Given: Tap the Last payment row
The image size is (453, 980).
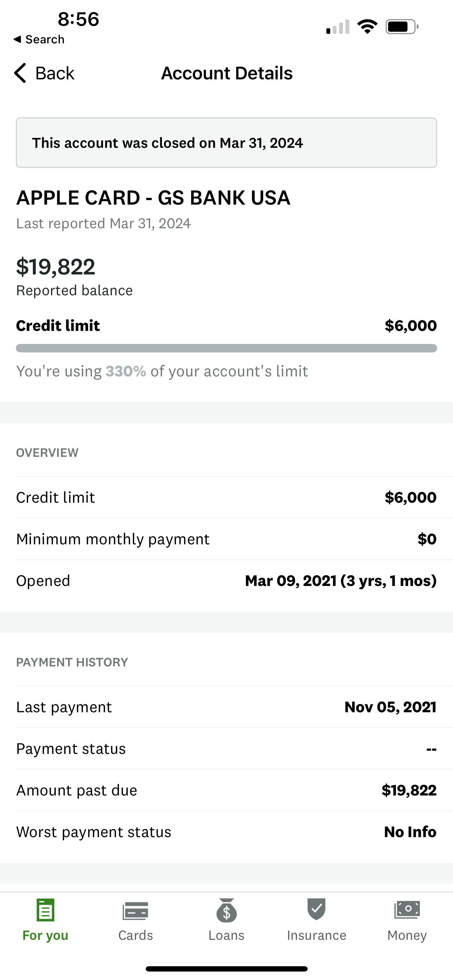Looking at the screenshot, I should pyautogui.click(x=226, y=707).
